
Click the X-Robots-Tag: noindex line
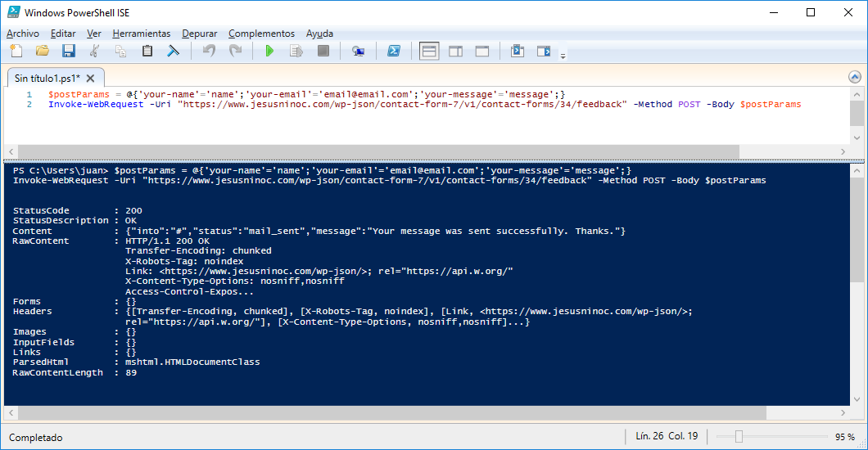pyautogui.click(x=184, y=261)
